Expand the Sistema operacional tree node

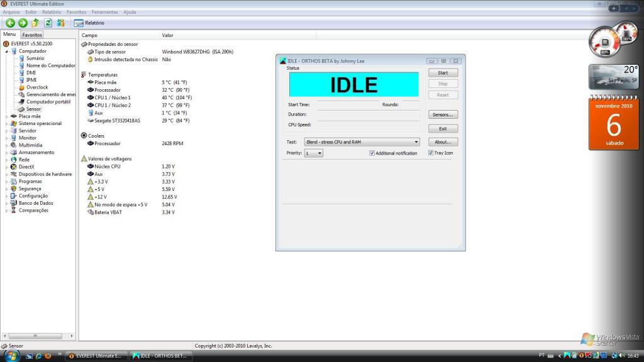click(x=6, y=124)
